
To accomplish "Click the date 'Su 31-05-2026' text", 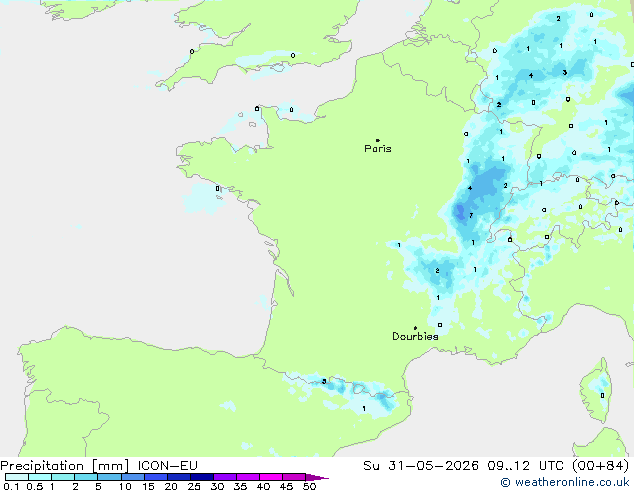I will pyautogui.click(x=421, y=466).
